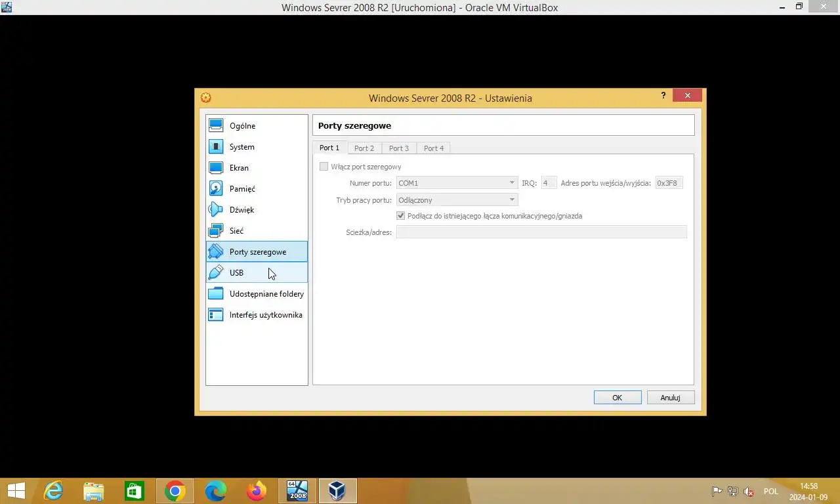Open the Store app on taskbar
The height and width of the screenshot is (504, 840).
click(x=135, y=491)
